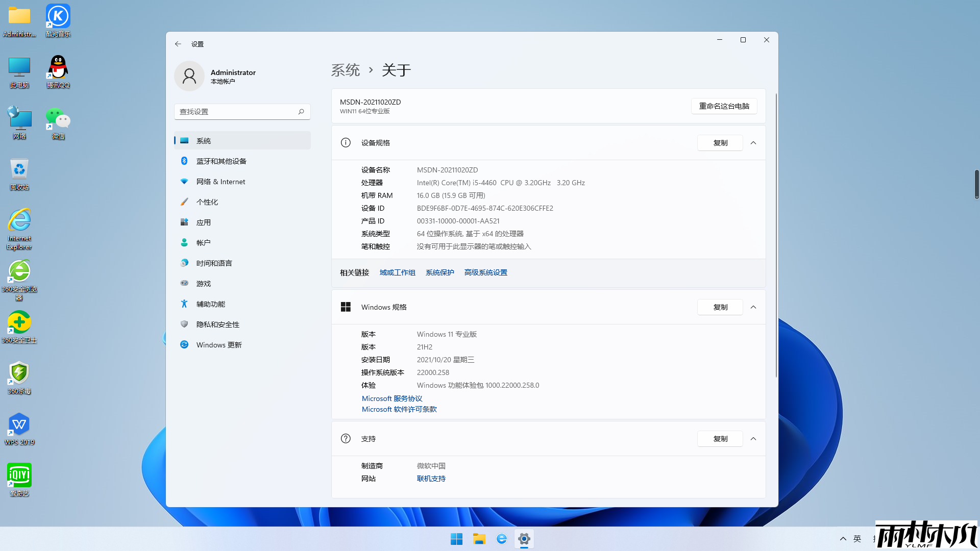Image resolution: width=980 pixels, height=551 pixels.
Task: Collapse the 支持 section
Action: click(753, 438)
